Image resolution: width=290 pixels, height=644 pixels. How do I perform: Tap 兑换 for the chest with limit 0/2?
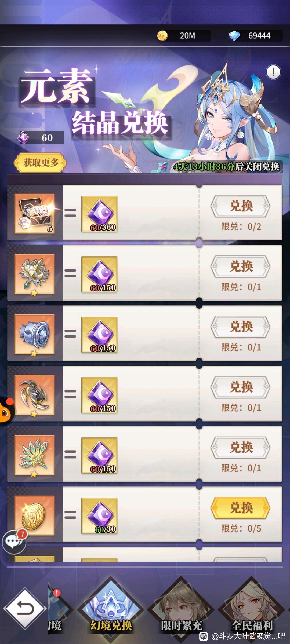241,206
